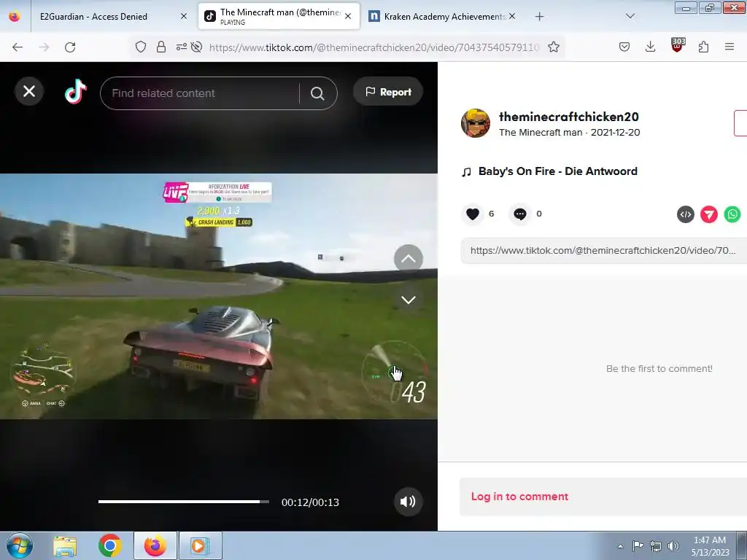Viewport: 747px width, 560px height.
Task: Seek along the video progress bar
Action: click(184, 502)
